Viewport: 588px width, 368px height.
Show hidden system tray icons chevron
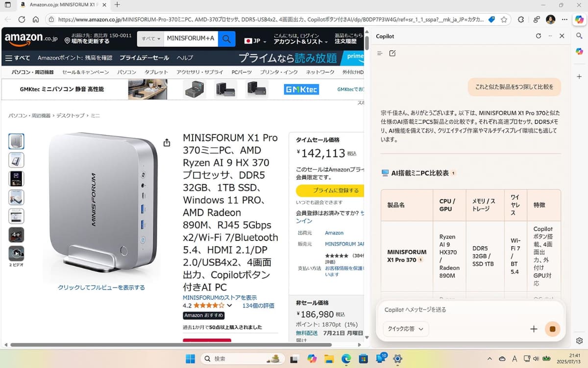(x=490, y=359)
